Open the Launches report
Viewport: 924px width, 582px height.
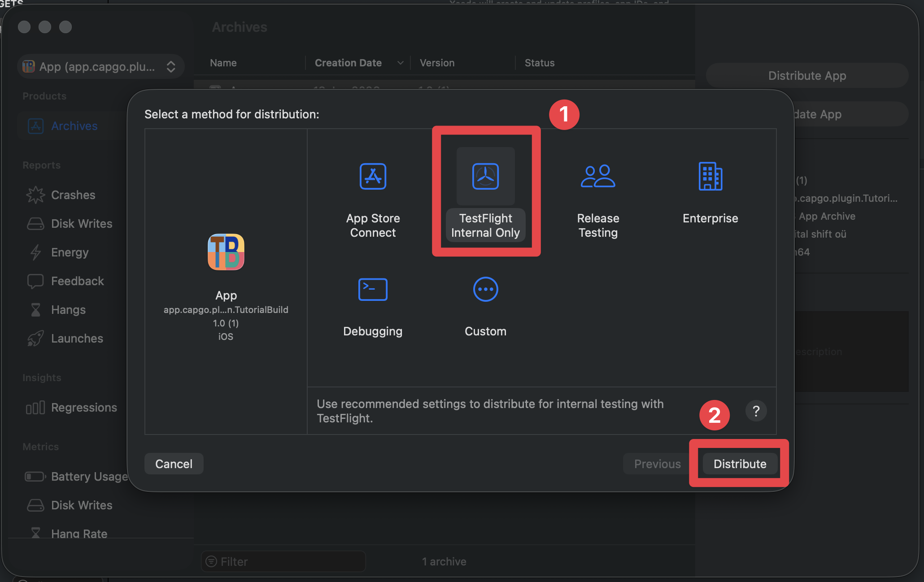click(x=77, y=338)
